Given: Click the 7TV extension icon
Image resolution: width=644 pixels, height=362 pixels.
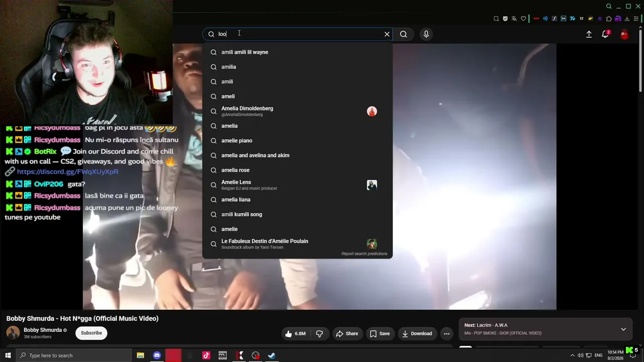Looking at the screenshot, I should [x=573, y=19].
